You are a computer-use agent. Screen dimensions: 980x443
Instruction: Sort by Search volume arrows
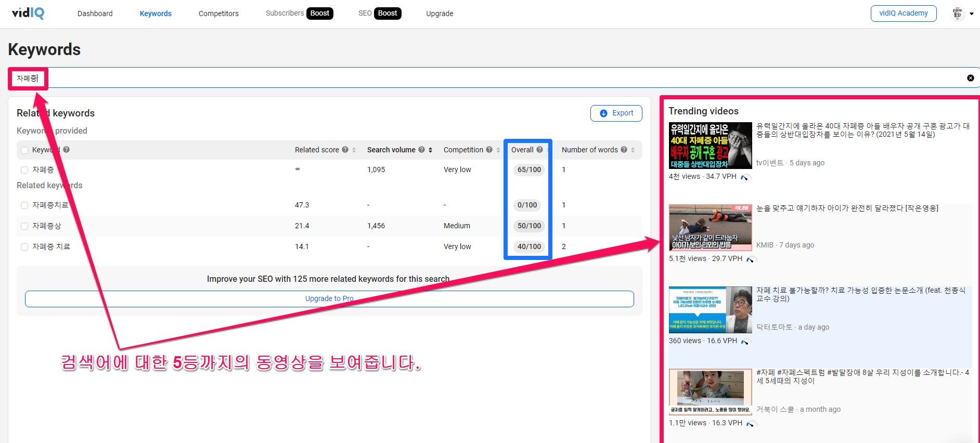click(x=431, y=150)
